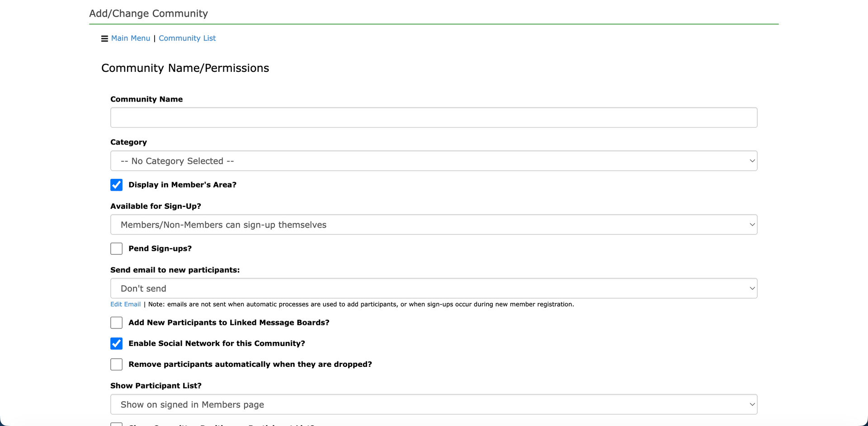Image resolution: width=868 pixels, height=426 pixels.
Task: Click inside the Community Name field
Action: [x=434, y=117]
